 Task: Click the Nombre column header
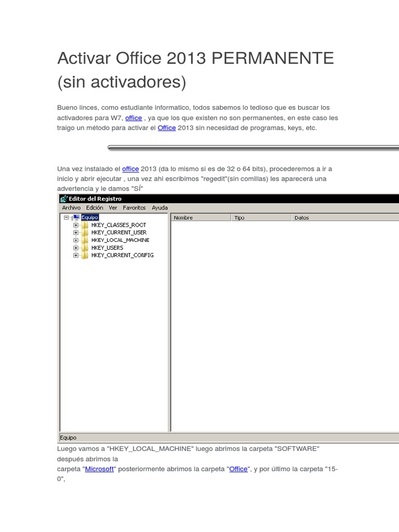201,218
